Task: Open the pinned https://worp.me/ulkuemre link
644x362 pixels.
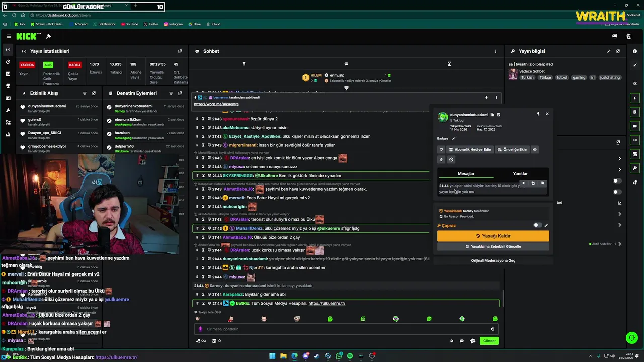Action: 216,104
